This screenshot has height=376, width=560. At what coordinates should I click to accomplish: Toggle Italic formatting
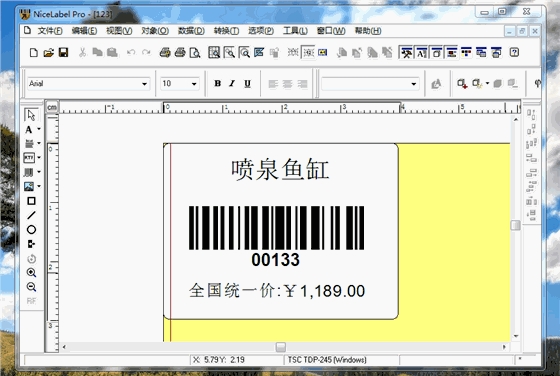coord(232,84)
